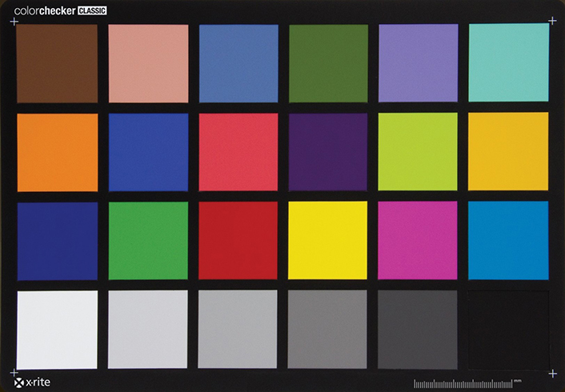
Task: Click the top-right crosshair registration mark
Action: click(552, 16)
